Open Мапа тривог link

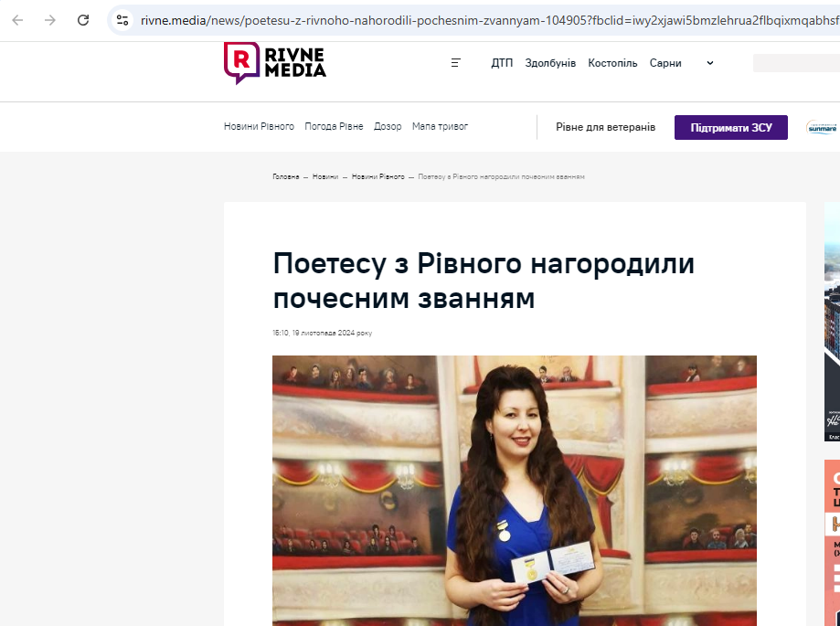tap(440, 127)
